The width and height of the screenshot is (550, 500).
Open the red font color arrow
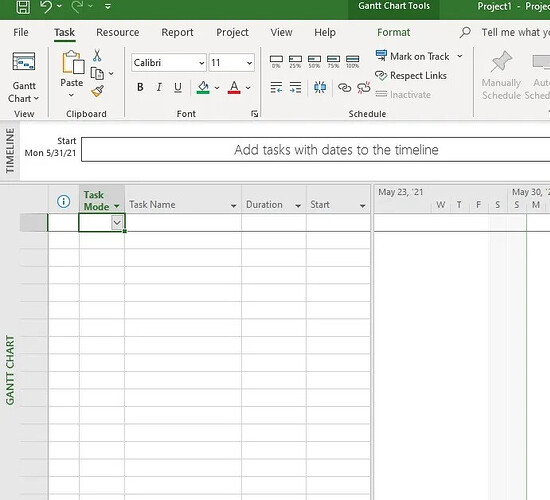tap(248, 88)
